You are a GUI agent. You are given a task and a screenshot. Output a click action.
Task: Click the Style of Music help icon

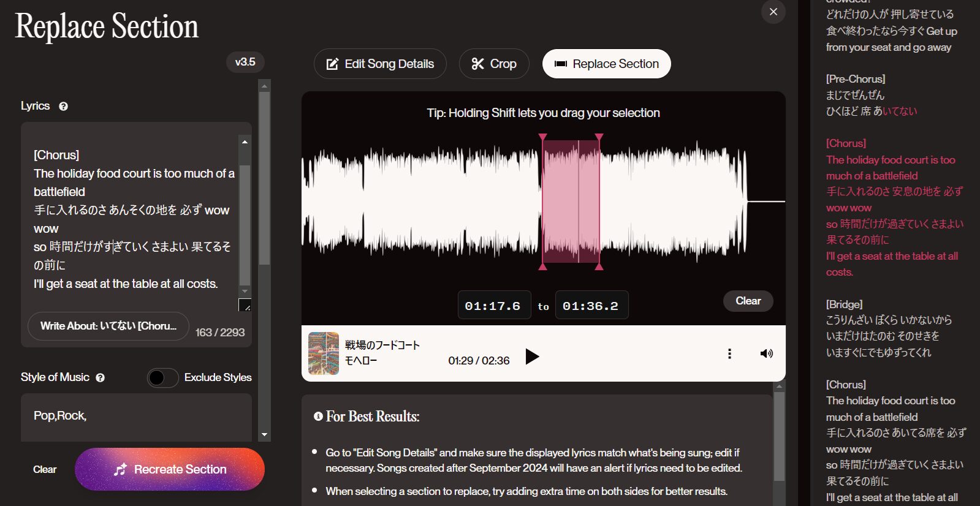[x=101, y=378]
